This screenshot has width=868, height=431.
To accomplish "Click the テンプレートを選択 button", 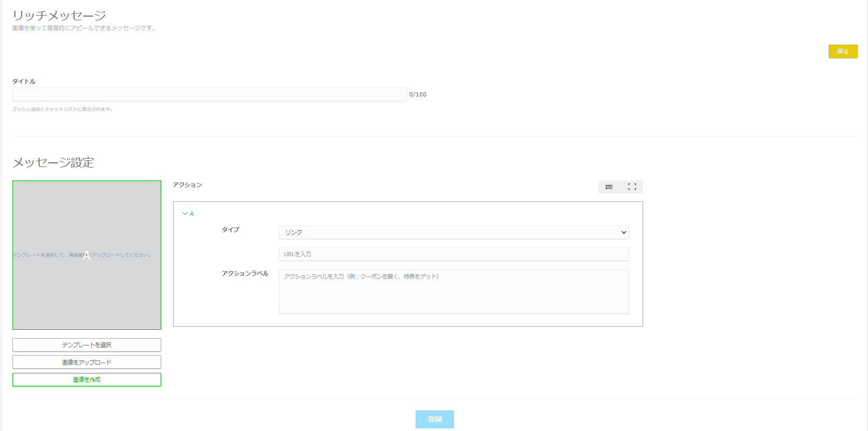I will [87, 345].
